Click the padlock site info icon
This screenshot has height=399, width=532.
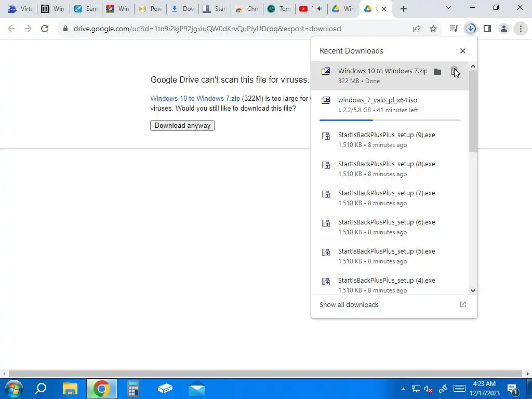click(x=65, y=29)
